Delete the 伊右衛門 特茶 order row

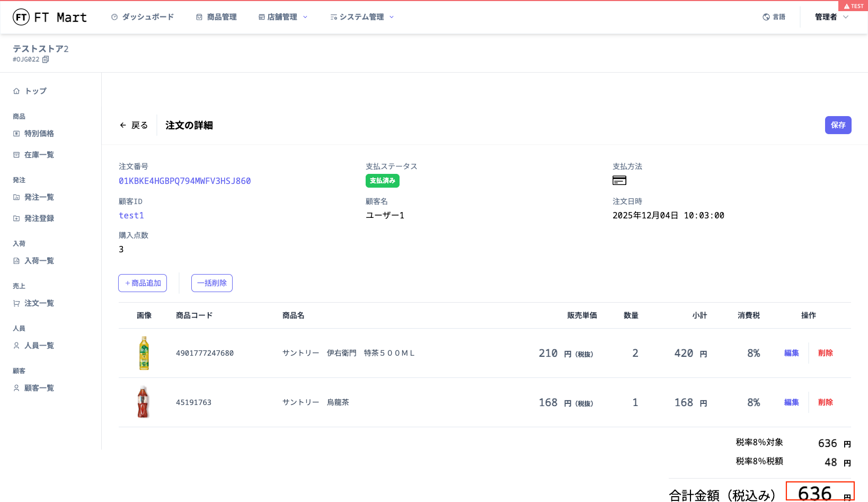(x=826, y=353)
